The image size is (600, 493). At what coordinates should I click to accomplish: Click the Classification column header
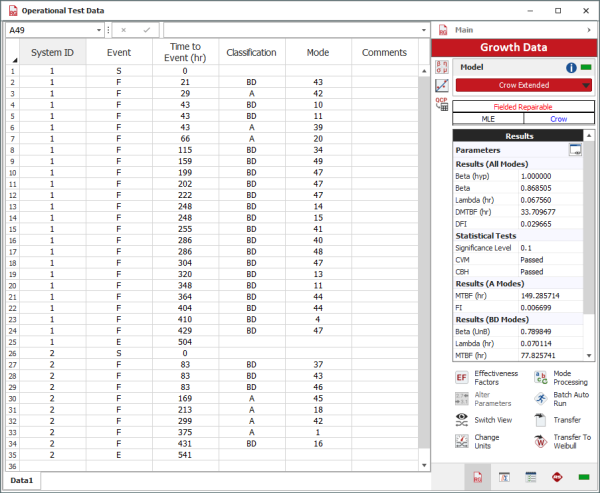pyautogui.click(x=251, y=52)
